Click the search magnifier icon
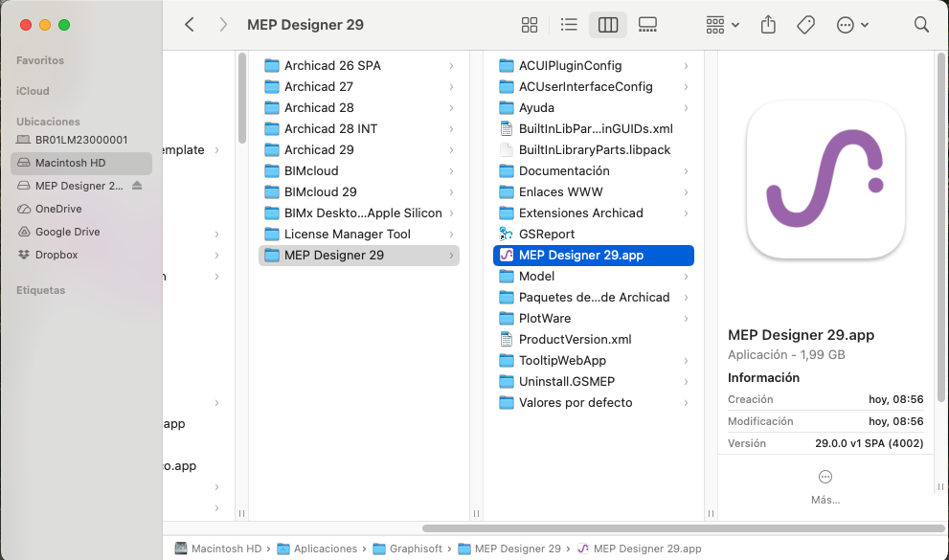Viewport: 949px width, 560px height. tap(921, 25)
